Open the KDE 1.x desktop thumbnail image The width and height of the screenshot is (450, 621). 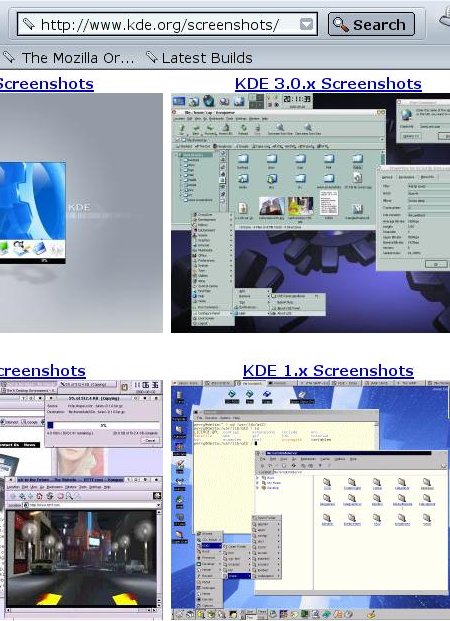tap(311, 501)
